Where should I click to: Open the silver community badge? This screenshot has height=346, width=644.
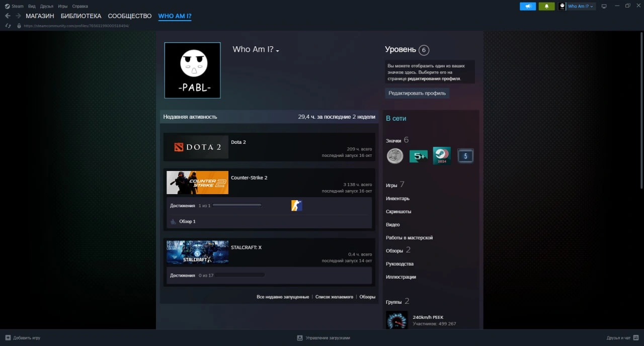click(x=395, y=156)
